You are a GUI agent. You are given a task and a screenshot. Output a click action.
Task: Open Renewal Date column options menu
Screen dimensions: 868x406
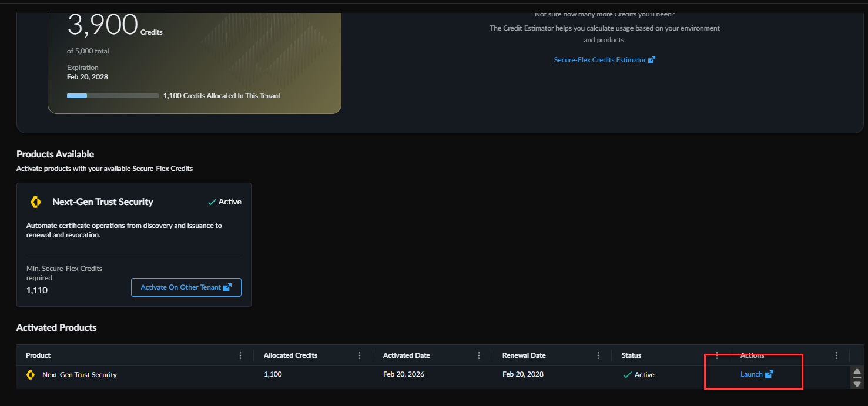pyautogui.click(x=598, y=355)
